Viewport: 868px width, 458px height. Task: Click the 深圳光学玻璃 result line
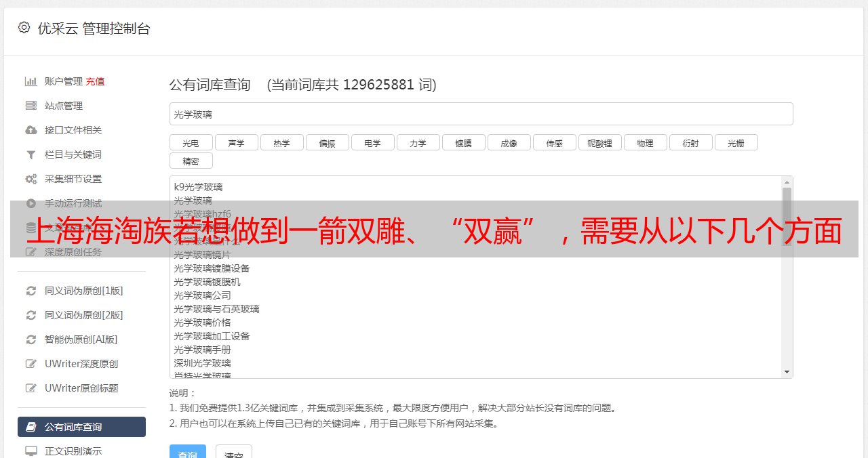coord(202,363)
